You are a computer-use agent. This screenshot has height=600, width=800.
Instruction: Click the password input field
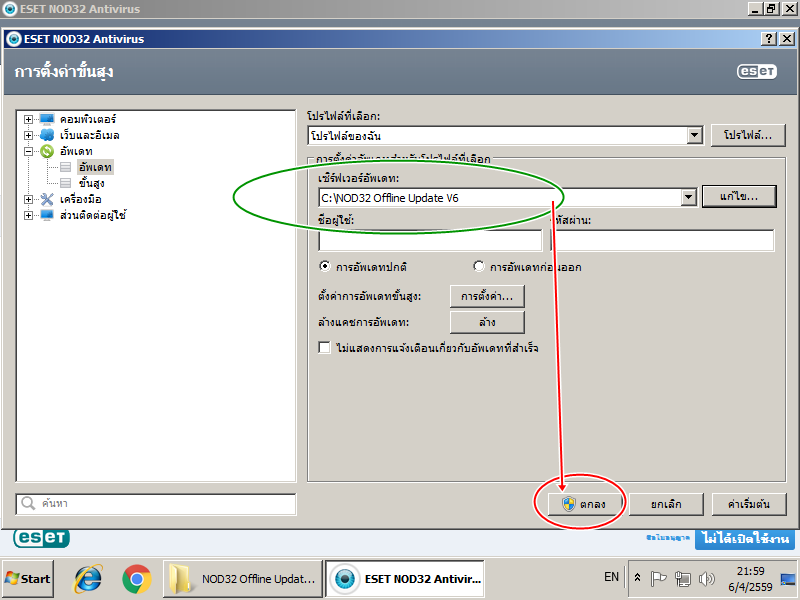tap(662, 240)
